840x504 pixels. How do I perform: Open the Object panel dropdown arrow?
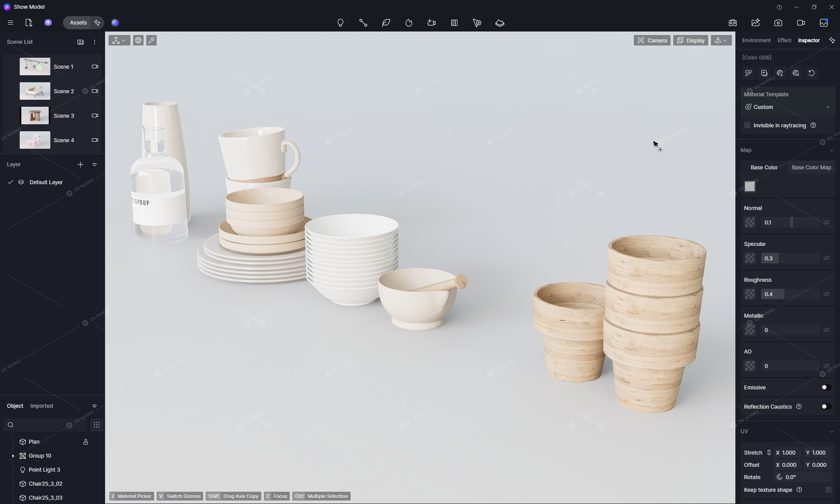tap(95, 406)
